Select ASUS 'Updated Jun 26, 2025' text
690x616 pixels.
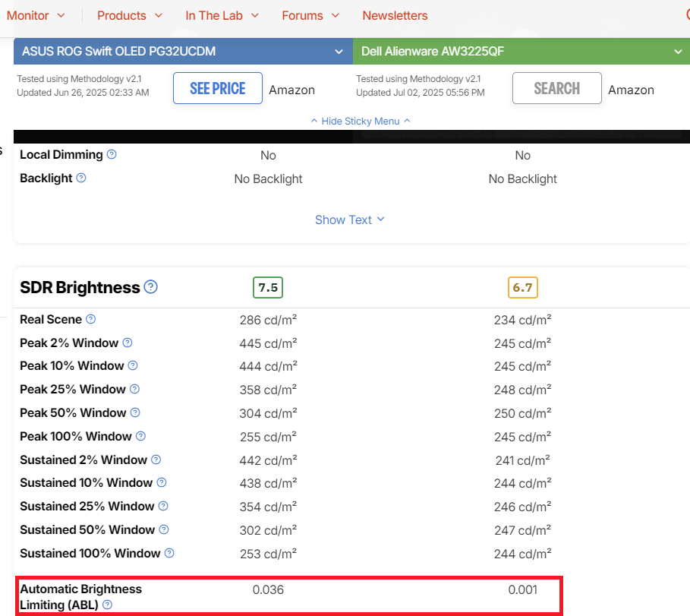click(x=83, y=93)
